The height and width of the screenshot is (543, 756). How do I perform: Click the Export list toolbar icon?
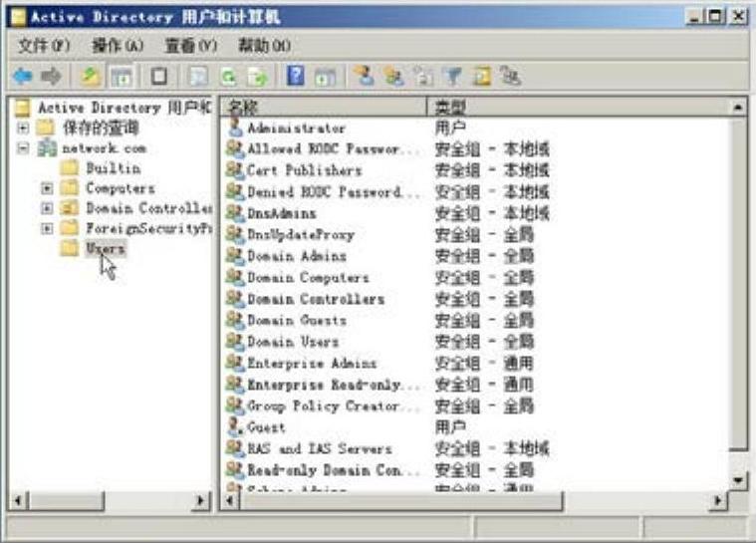(x=258, y=76)
